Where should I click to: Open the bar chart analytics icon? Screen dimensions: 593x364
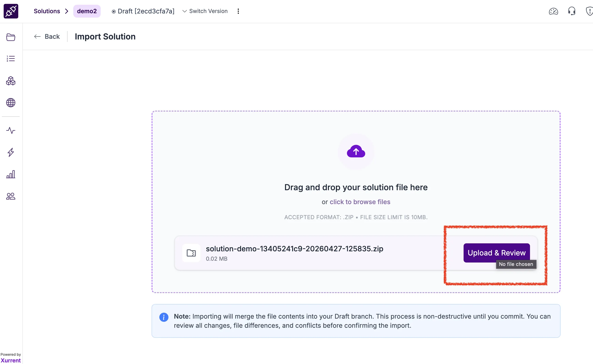click(x=10, y=174)
